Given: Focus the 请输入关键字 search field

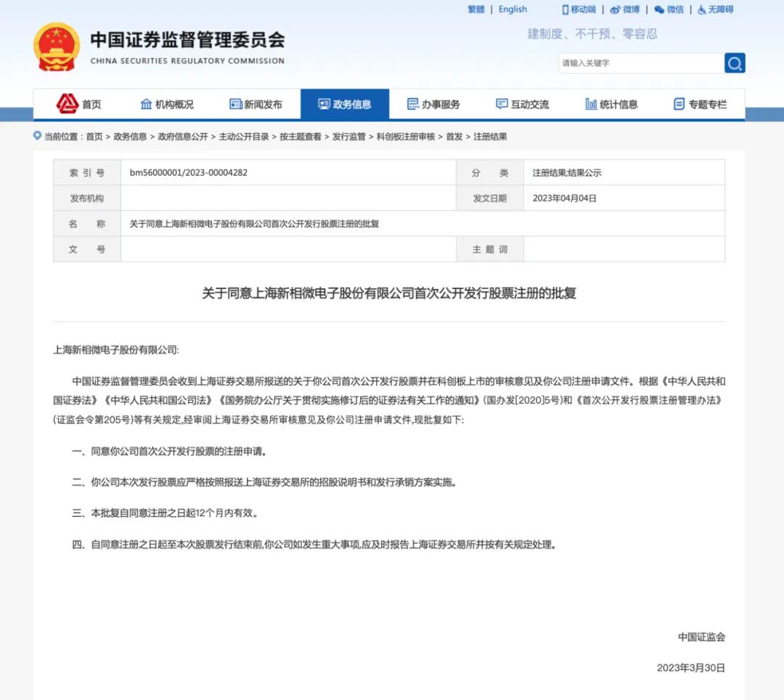Looking at the screenshot, I should tap(641, 63).
